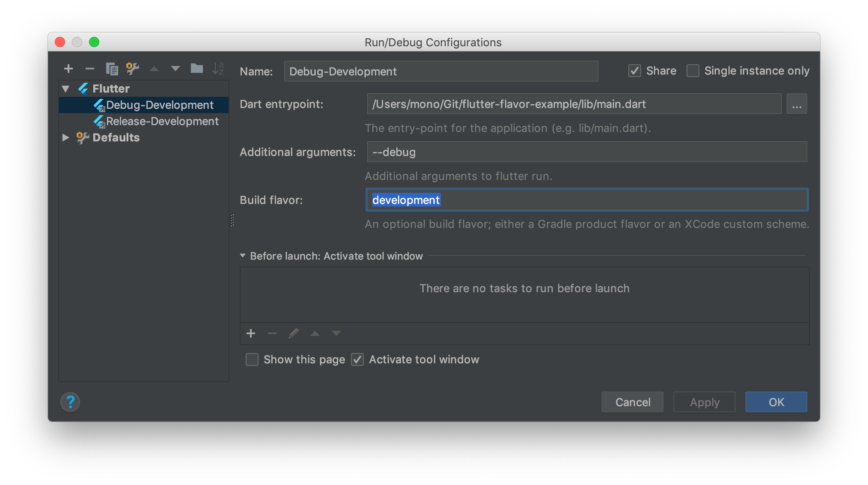Click the create new folder icon
Screen dimensions: 868x485
[196, 69]
